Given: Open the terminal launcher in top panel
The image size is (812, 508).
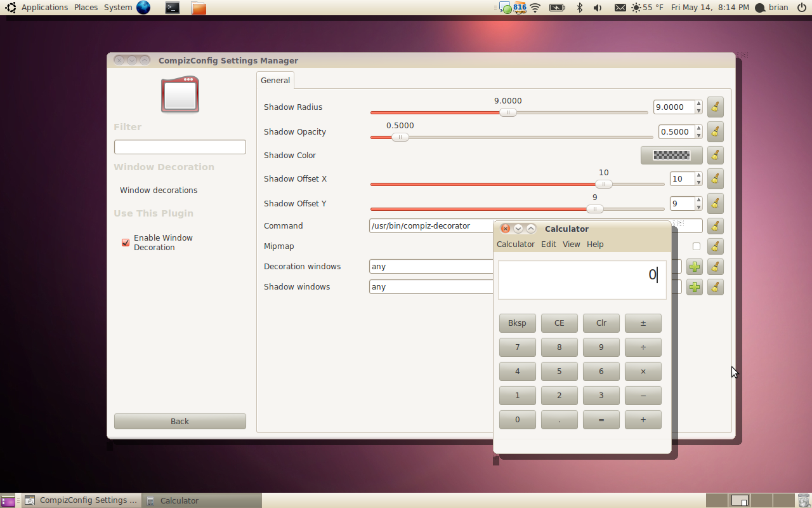Looking at the screenshot, I should (x=172, y=8).
